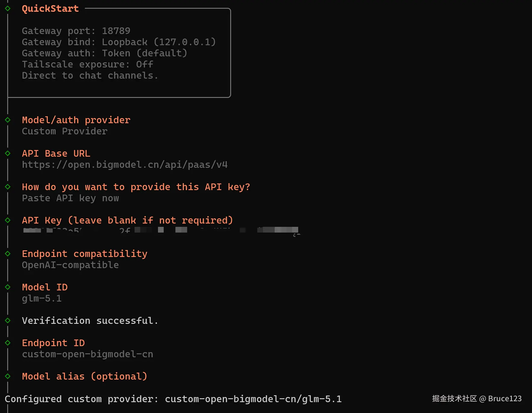Click the diamond marker next to Model/auth provider
The width and height of the screenshot is (532, 413).
[8, 120]
